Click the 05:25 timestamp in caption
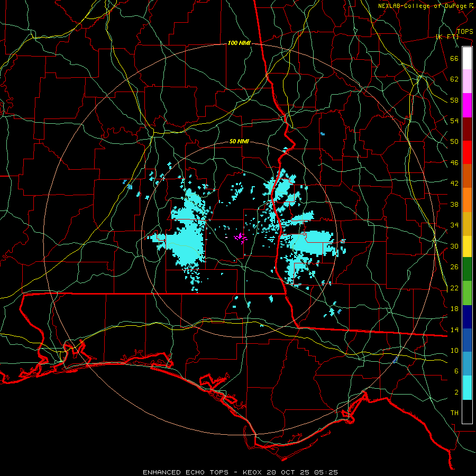The height and width of the screenshot is (476, 476). click(327, 472)
